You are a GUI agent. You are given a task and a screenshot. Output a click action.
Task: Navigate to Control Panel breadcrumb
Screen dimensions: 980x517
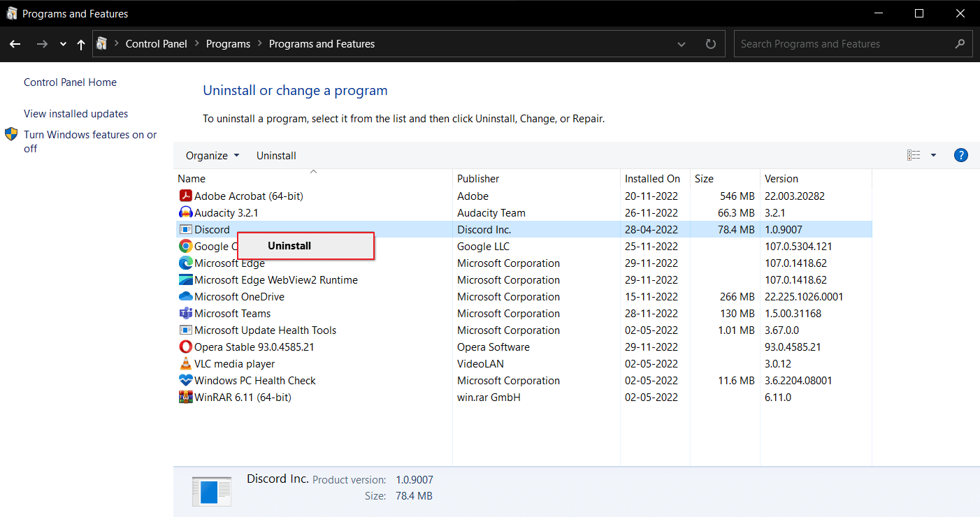tap(157, 44)
